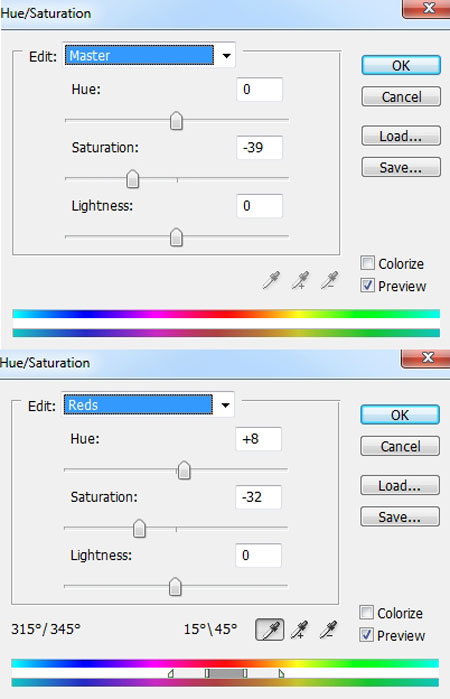The height and width of the screenshot is (699, 450).
Task: Select Add to Sample eyedropper in Reds dialog
Action: (x=300, y=629)
